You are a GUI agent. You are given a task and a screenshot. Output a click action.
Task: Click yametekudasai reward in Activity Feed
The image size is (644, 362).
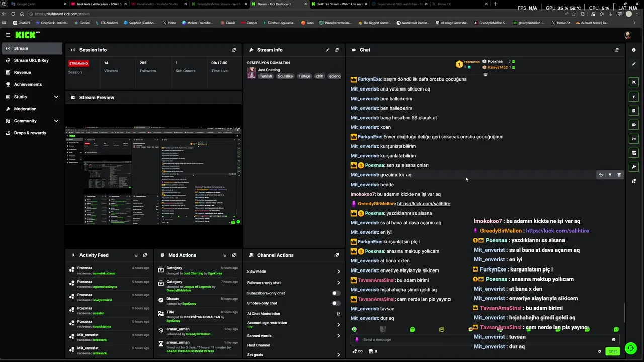pos(104,274)
